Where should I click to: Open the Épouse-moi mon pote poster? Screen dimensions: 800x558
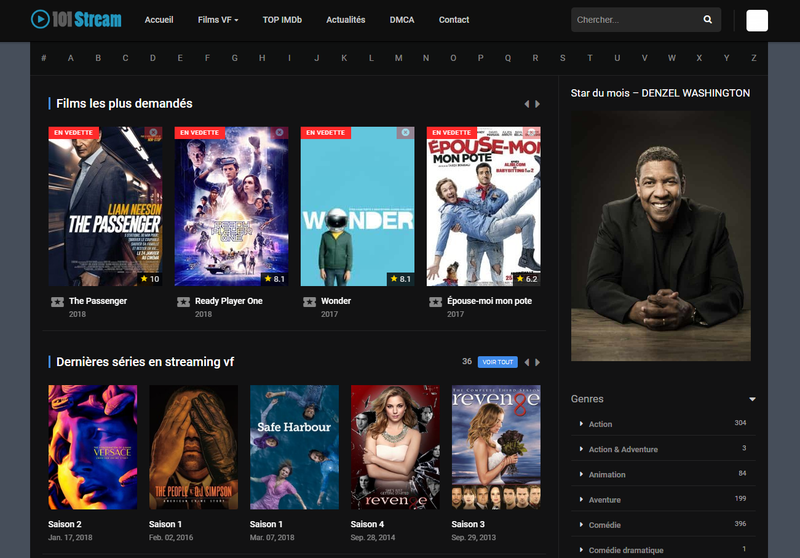[x=484, y=206]
